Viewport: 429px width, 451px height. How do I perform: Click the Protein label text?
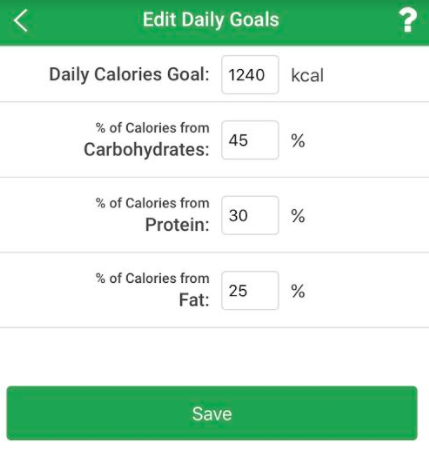(177, 225)
